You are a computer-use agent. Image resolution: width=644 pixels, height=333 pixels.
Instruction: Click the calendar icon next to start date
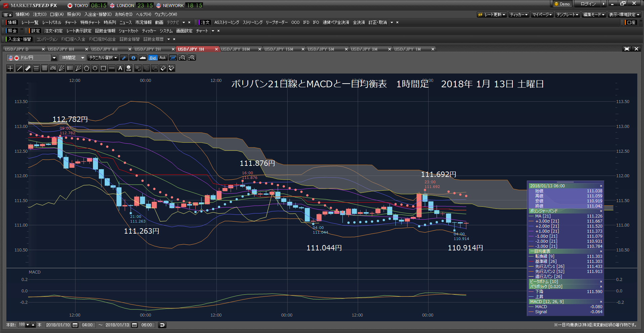[x=75, y=325]
